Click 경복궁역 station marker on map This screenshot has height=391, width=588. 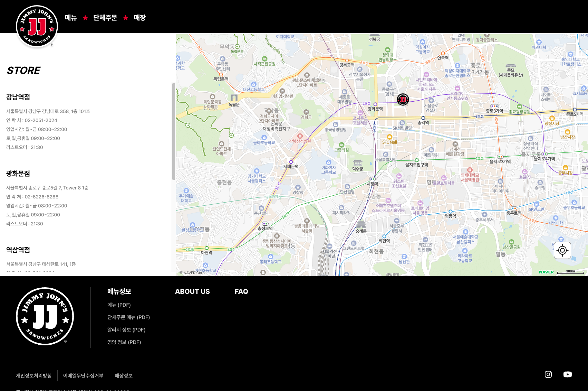[x=347, y=60]
